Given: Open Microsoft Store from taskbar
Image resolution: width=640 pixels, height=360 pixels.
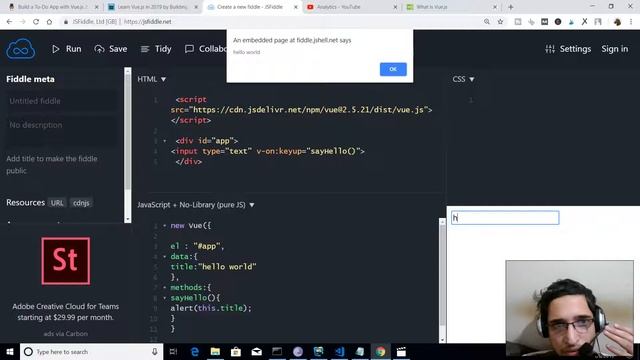Looking at the screenshot, I should pyautogui.click(x=236, y=352).
